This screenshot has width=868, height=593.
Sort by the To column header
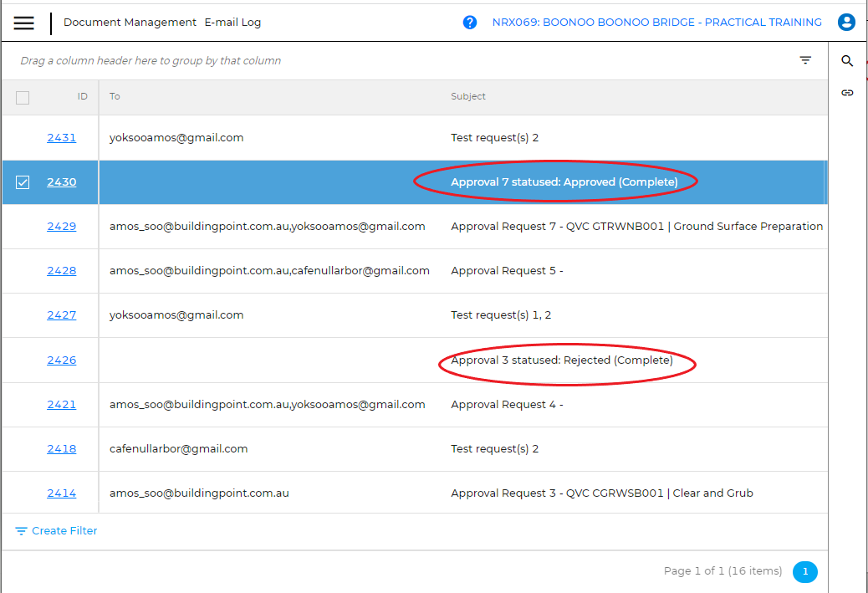[115, 97]
